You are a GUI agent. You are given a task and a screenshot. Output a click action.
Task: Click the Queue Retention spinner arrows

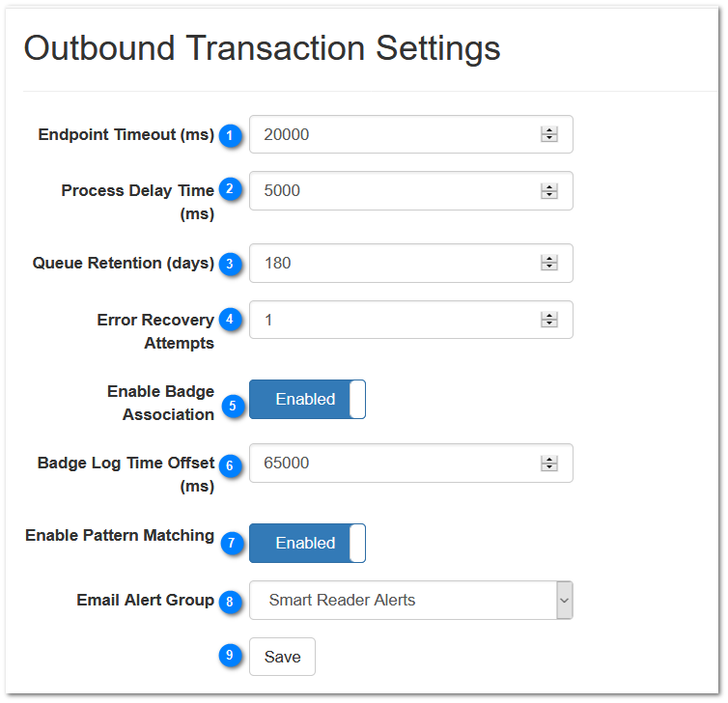[x=549, y=263]
